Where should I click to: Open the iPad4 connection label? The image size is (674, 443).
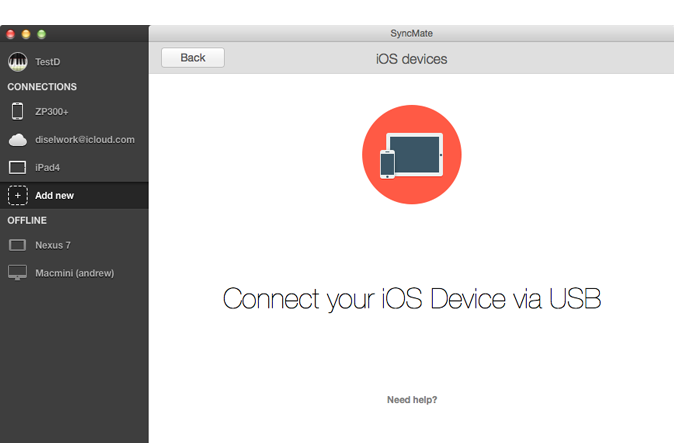47,168
